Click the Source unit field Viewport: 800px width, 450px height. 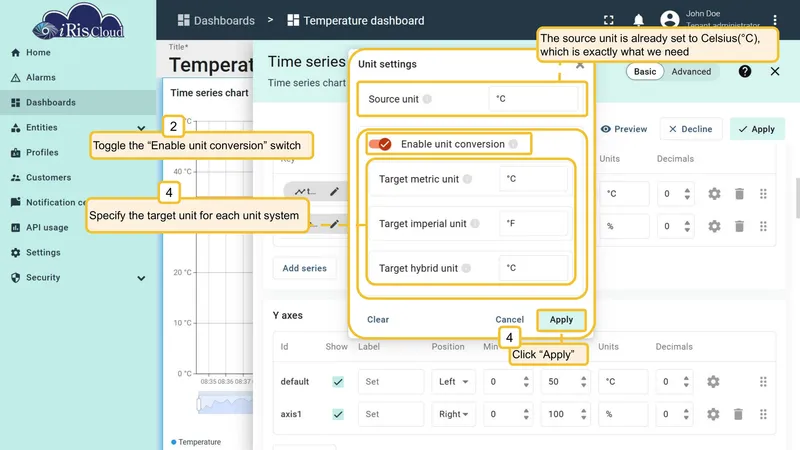click(533, 98)
